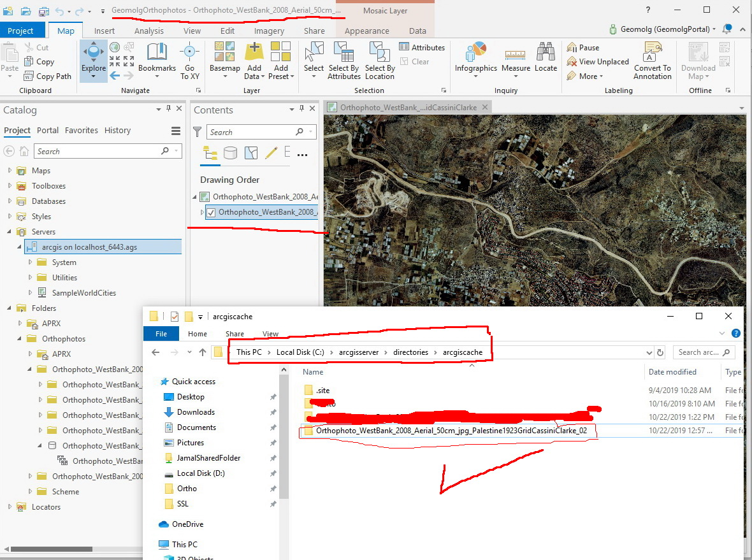Switch to the Imagery ribbon tab
Viewport: 752px width, 560px height.
[269, 31]
